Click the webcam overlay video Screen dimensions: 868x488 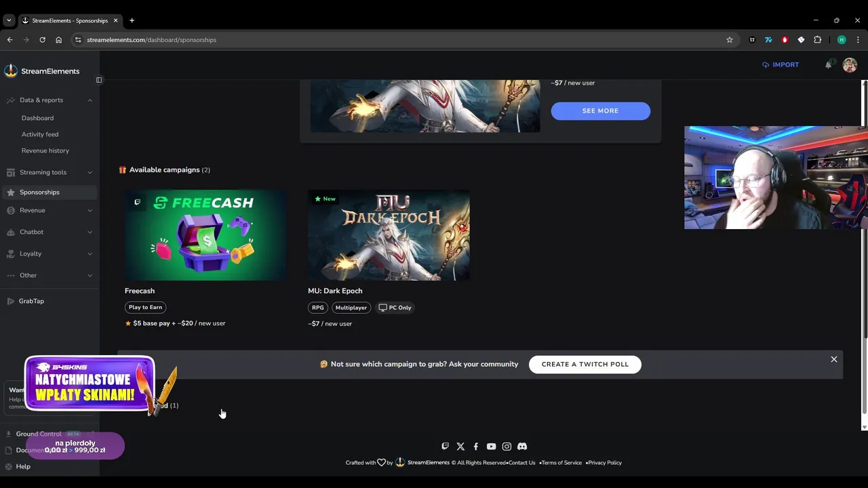pyautogui.click(x=776, y=178)
